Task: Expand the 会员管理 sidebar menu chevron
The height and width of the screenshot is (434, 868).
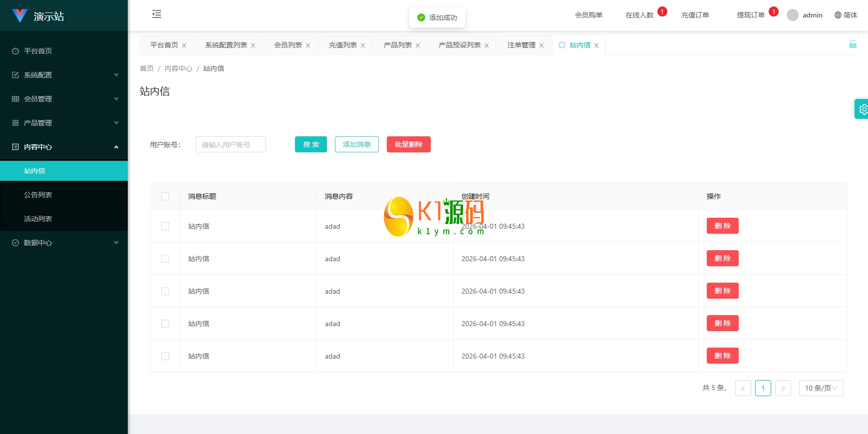Action: [116, 99]
